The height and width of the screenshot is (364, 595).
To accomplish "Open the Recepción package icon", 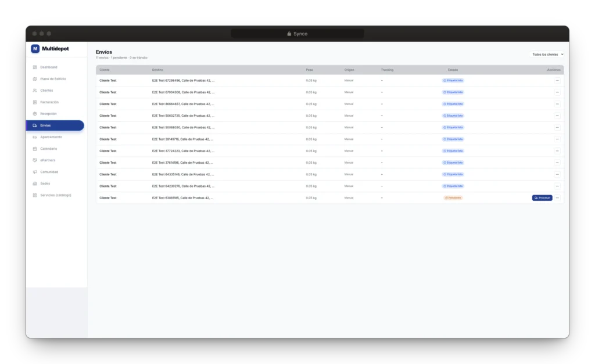I will tap(35, 114).
